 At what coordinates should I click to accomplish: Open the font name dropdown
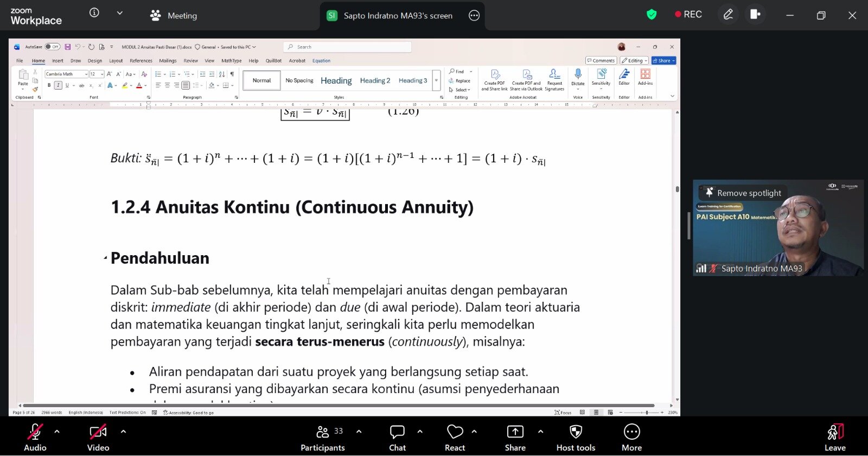(x=86, y=74)
